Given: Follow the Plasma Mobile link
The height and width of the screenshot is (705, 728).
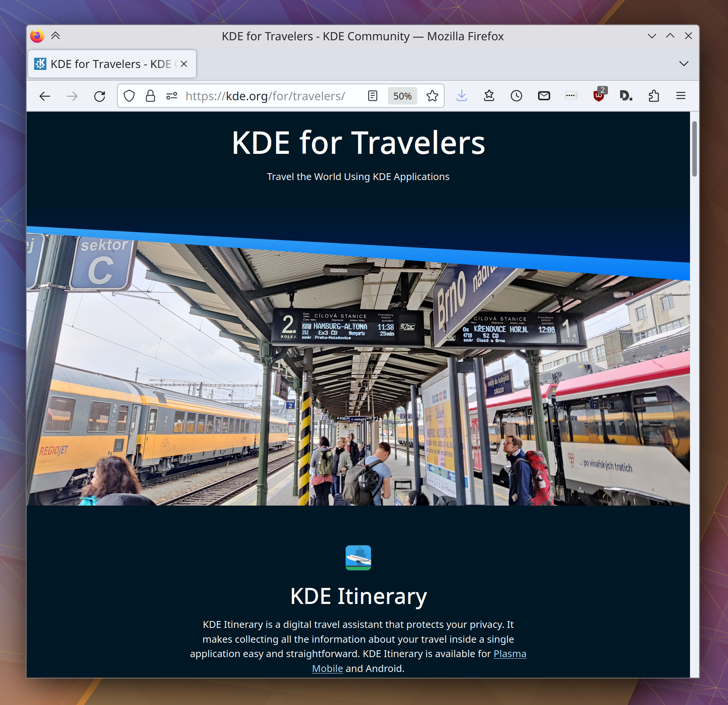Looking at the screenshot, I should [510, 654].
